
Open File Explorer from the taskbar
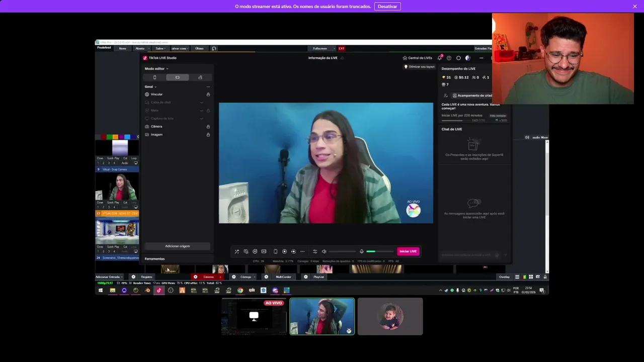pyautogui.click(x=112, y=290)
